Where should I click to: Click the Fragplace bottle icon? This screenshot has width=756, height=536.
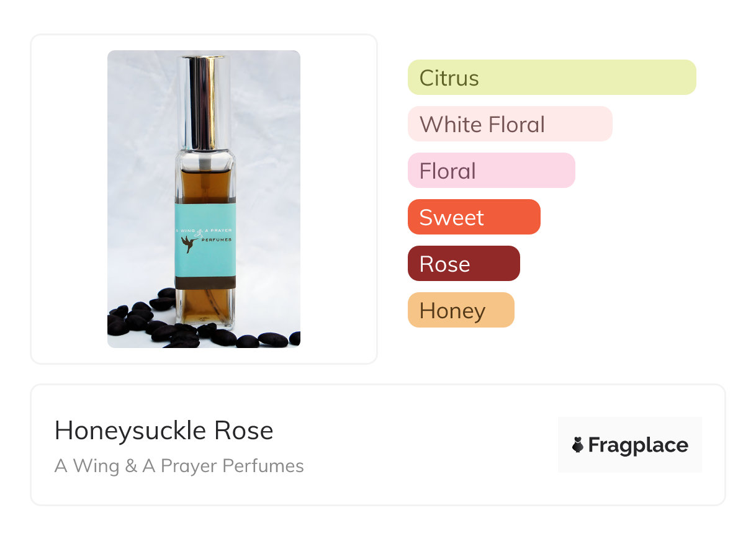click(578, 445)
